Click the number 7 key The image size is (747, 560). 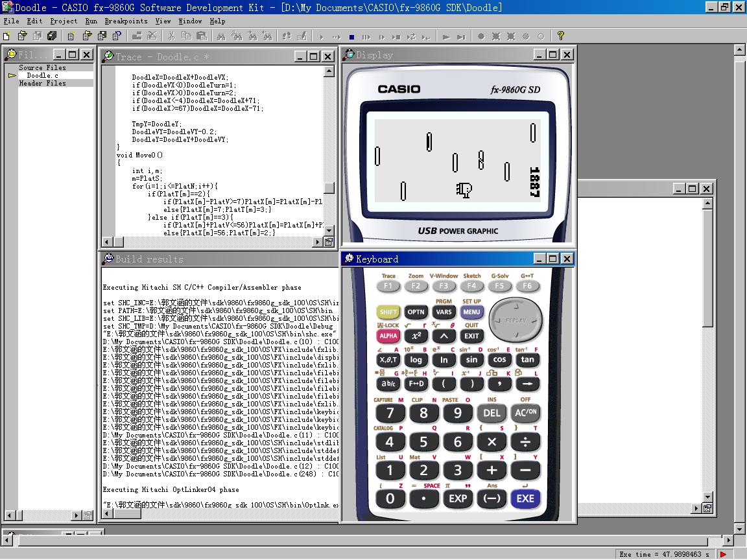(390, 413)
